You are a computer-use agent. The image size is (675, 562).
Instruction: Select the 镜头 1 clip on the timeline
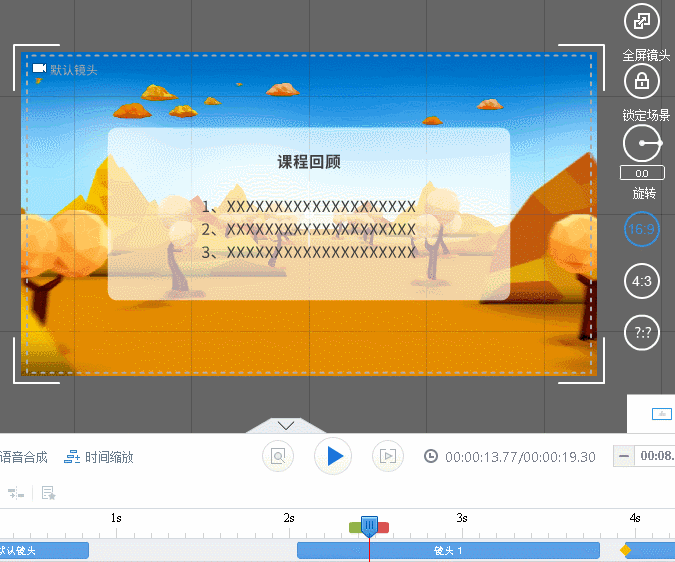(448, 550)
